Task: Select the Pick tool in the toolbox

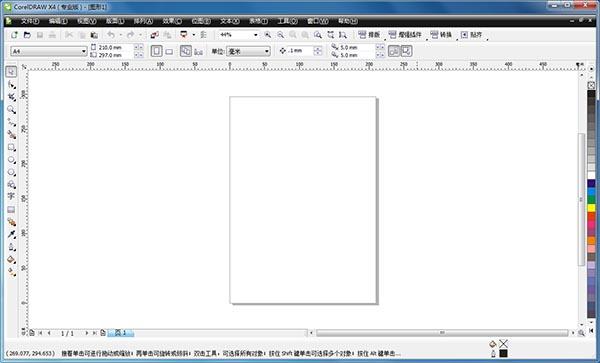Action: 11,72
